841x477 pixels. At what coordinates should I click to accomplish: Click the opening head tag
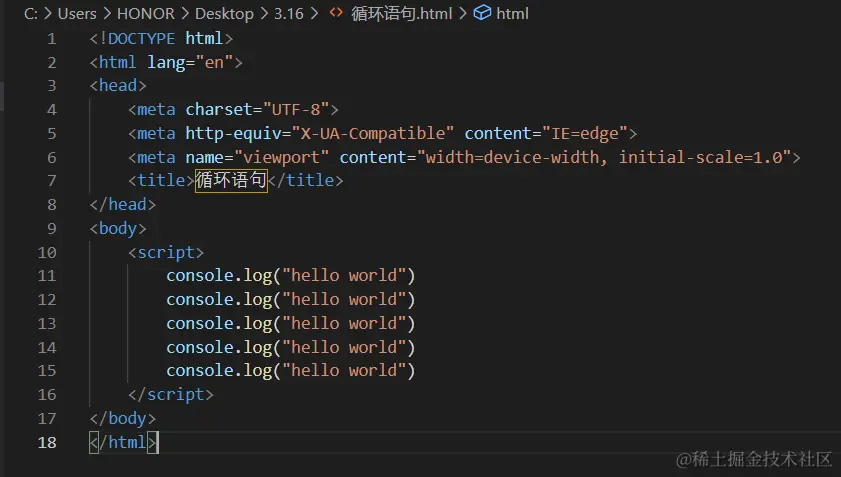[118, 86]
